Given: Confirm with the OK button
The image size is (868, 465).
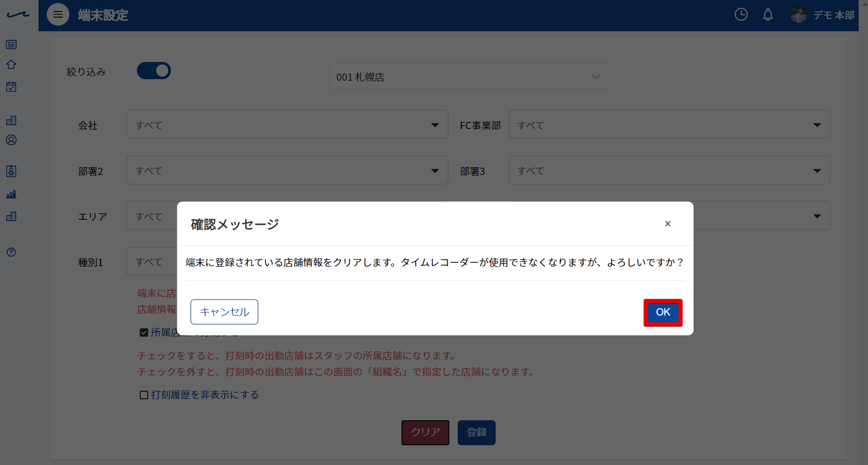Looking at the screenshot, I should [x=663, y=312].
